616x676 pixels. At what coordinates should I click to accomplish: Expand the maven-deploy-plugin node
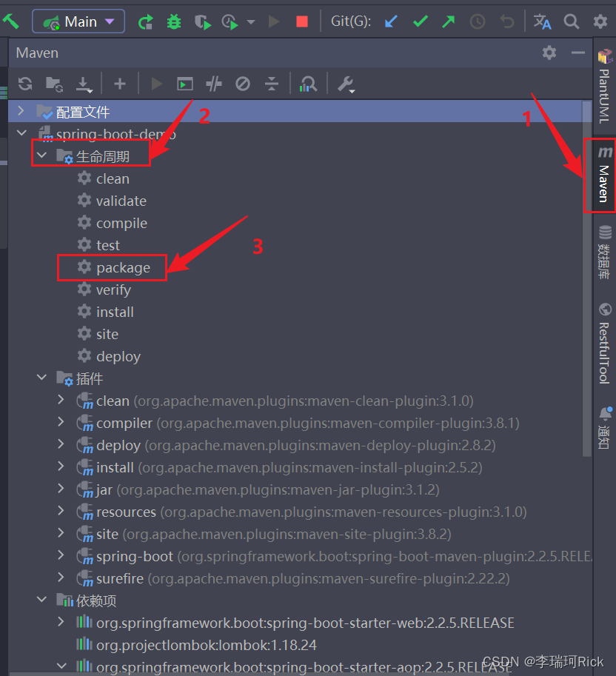[61, 444]
